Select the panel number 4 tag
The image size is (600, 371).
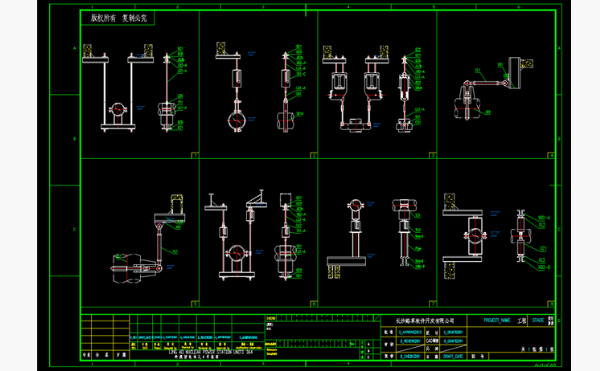pyautogui.click(x=551, y=155)
